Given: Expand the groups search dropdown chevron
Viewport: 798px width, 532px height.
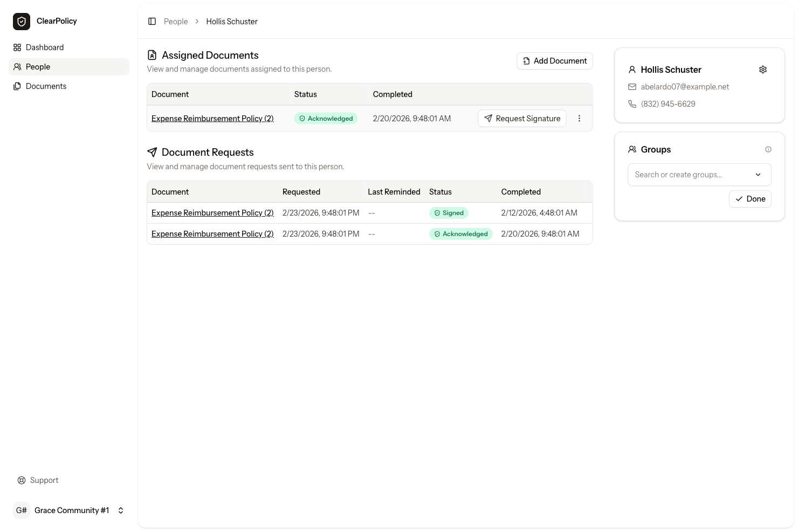Looking at the screenshot, I should (x=758, y=174).
